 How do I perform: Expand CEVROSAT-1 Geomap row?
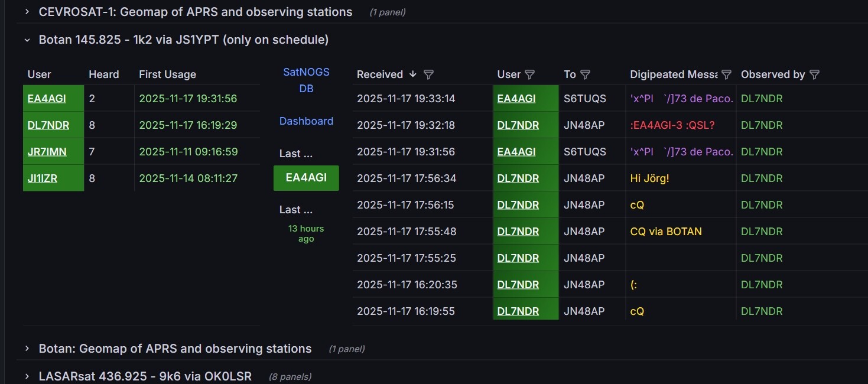(27, 12)
